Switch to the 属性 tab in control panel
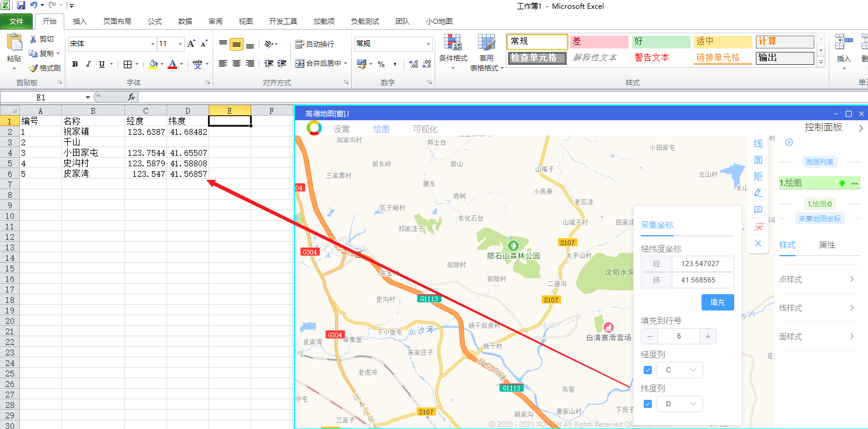Image resolution: width=868 pixels, height=429 pixels. tap(827, 245)
